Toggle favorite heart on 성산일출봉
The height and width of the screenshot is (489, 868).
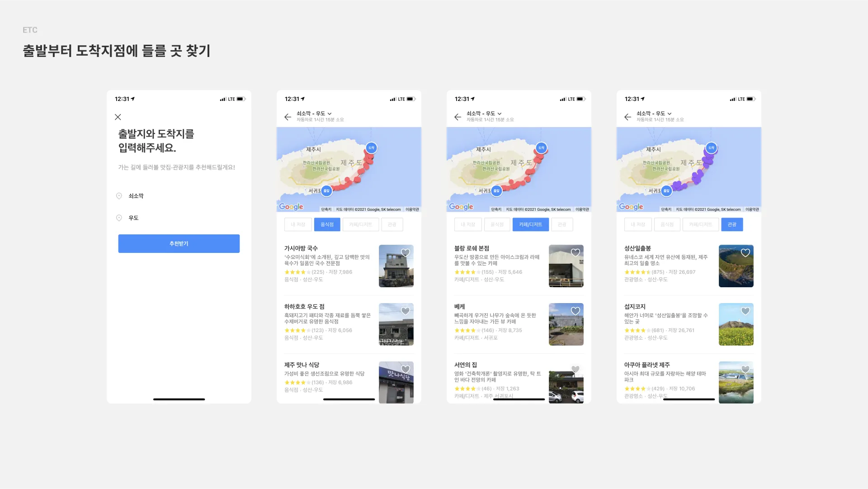click(745, 253)
